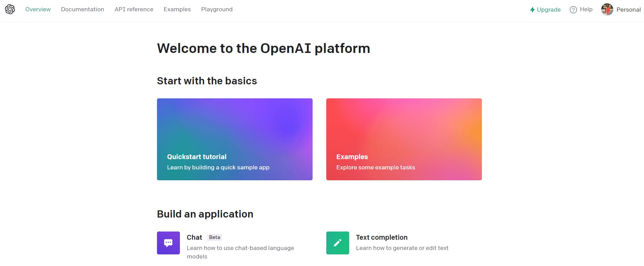Viewport: 644px width, 266px height.
Task: Go to Documentation in top navigation
Action: 83,9
